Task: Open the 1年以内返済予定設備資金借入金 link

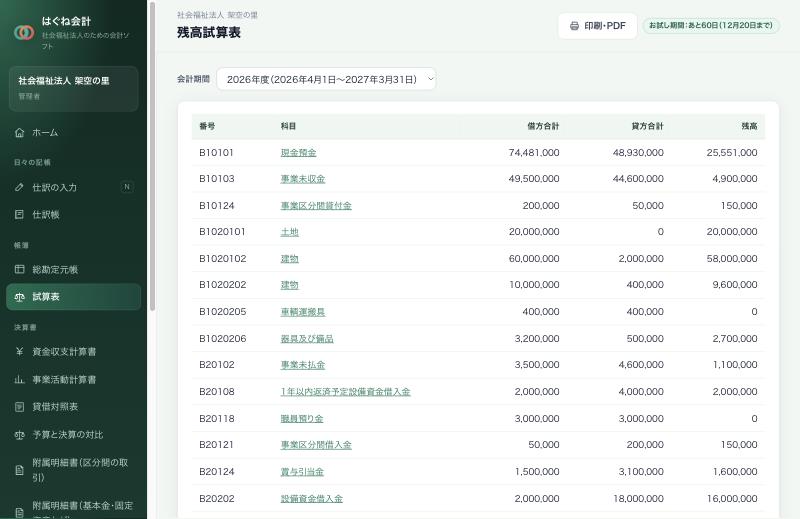Action: [x=345, y=391]
